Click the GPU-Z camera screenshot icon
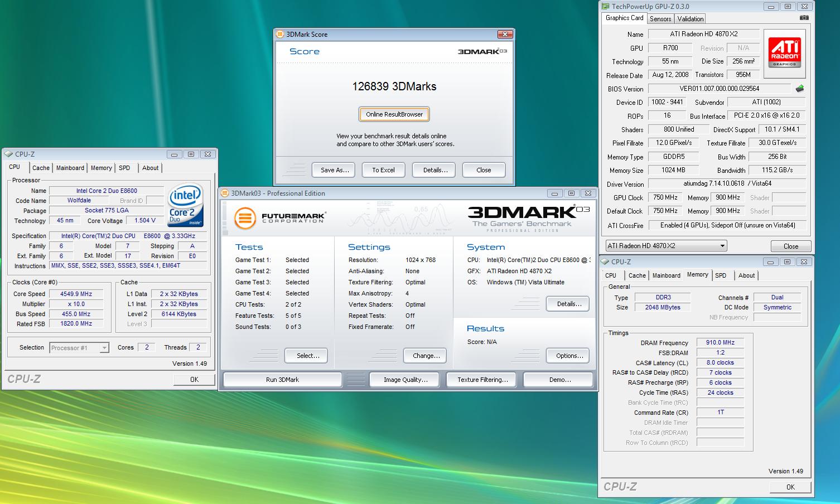840x504 pixels. pyautogui.click(x=804, y=18)
